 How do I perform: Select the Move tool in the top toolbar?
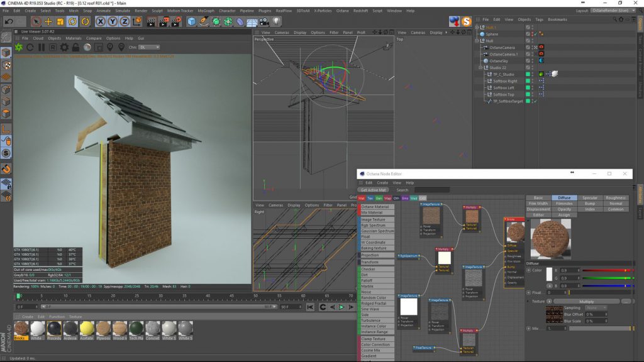point(48,21)
